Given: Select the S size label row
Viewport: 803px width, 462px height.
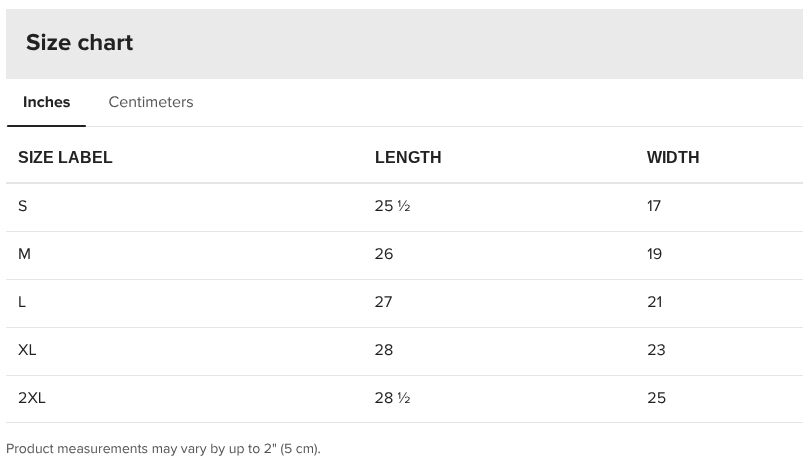Looking at the screenshot, I should click(23, 206).
